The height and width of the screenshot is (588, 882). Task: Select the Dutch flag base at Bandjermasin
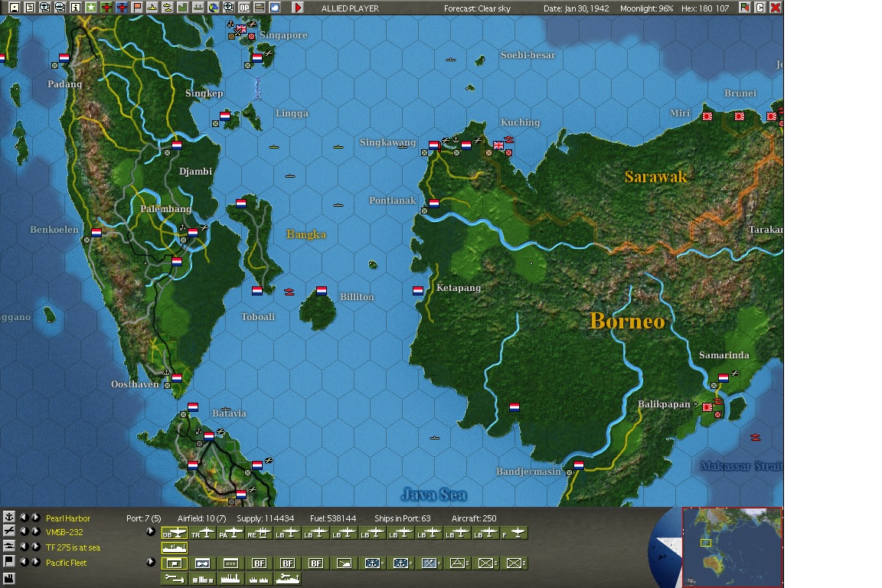point(578,465)
